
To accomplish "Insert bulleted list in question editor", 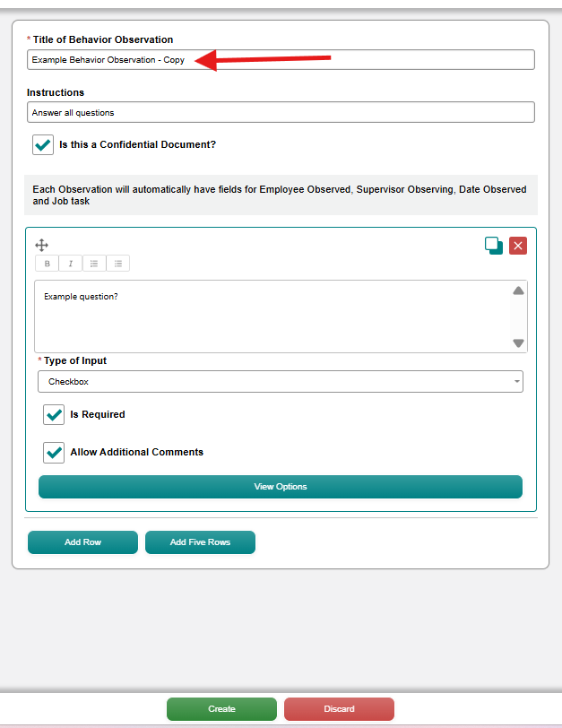I will coord(118,264).
